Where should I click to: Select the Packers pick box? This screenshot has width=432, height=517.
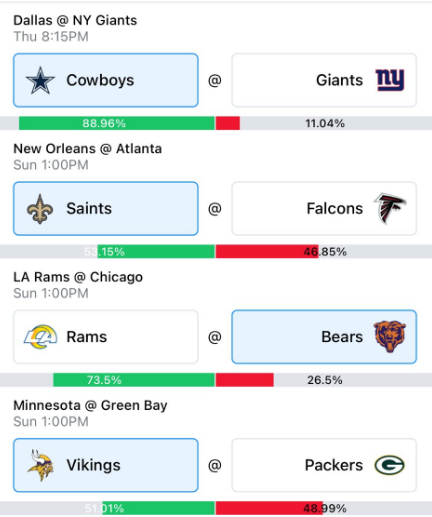click(324, 465)
